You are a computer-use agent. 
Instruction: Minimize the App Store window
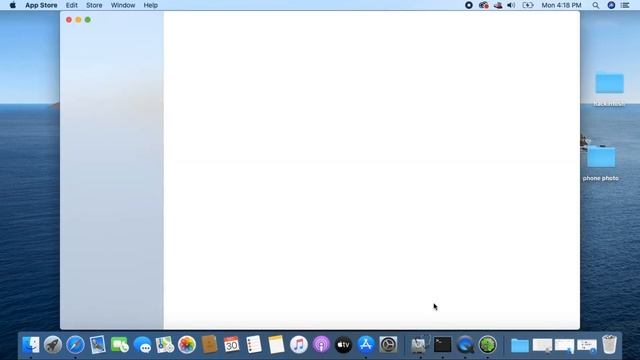pyautogui.click(x=78, y=20)
